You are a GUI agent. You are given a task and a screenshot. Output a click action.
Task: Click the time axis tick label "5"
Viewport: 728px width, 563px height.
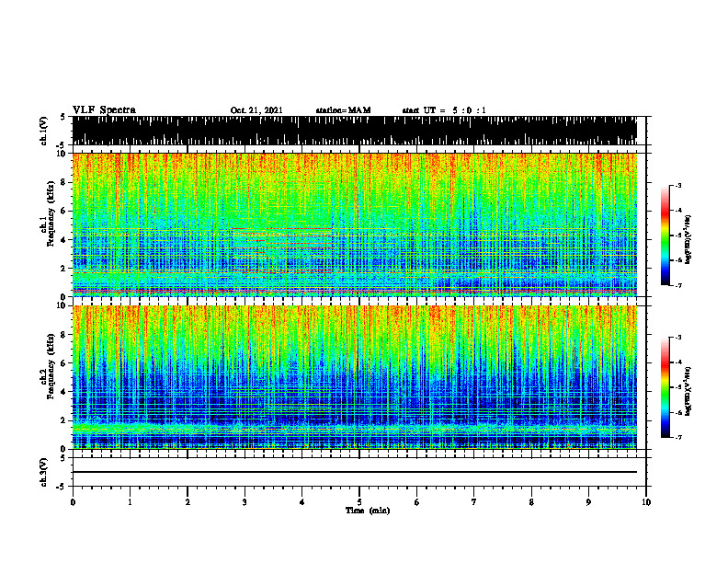tap(359, 502)
